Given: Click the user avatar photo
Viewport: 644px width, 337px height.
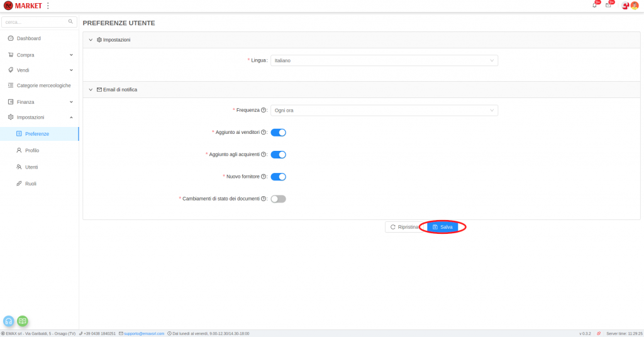Looking at the screenshot, I should tap(635, 6).
